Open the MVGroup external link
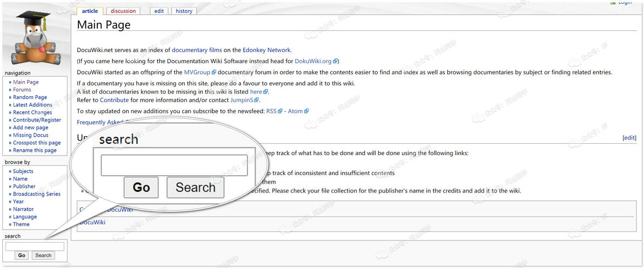 tap(199, 72)
